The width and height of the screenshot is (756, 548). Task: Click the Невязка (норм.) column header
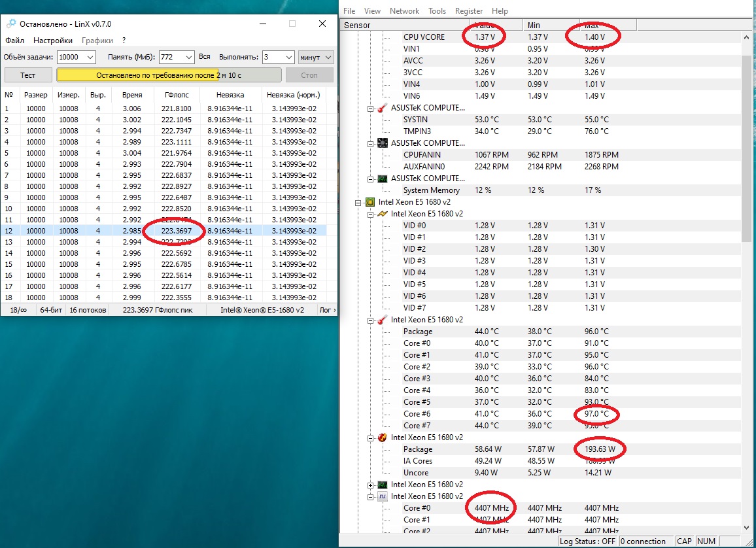pyautogui.click(x=293, y=95)
